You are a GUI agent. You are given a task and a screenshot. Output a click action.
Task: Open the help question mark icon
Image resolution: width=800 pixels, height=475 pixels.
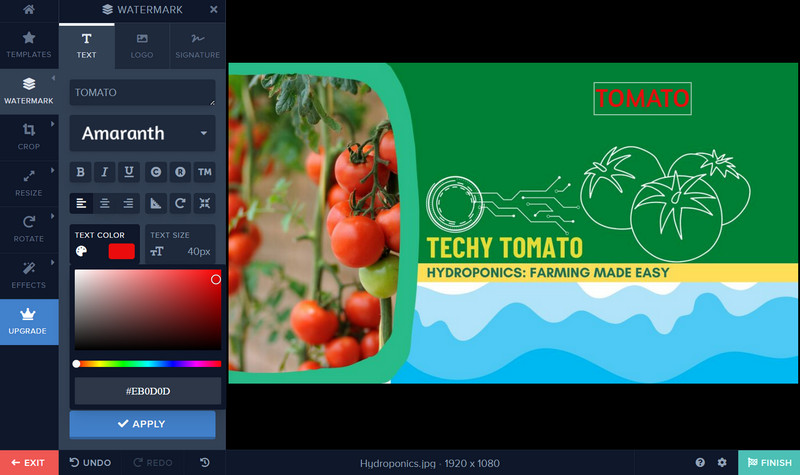[x=700, y=463]
